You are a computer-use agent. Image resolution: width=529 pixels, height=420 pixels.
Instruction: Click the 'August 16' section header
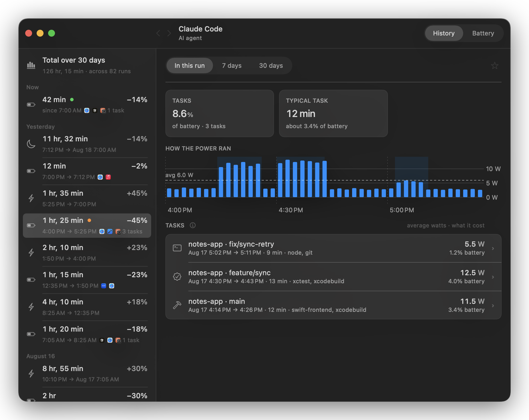pos(40,356)
